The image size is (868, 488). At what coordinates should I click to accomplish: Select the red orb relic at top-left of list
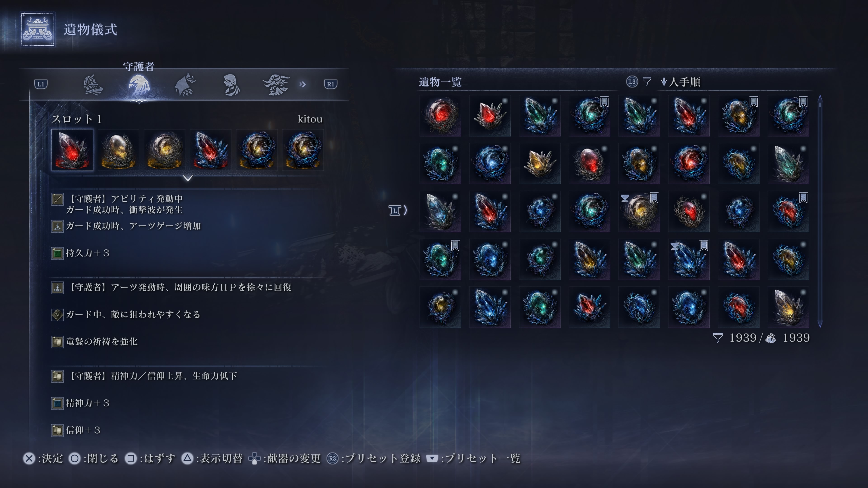click(440, 115)
